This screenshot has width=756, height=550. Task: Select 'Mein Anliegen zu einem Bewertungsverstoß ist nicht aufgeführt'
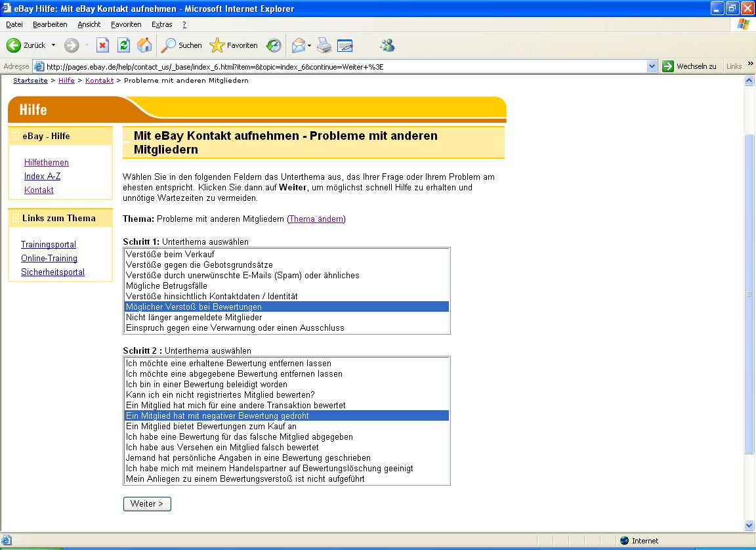(x=287, y=478)
